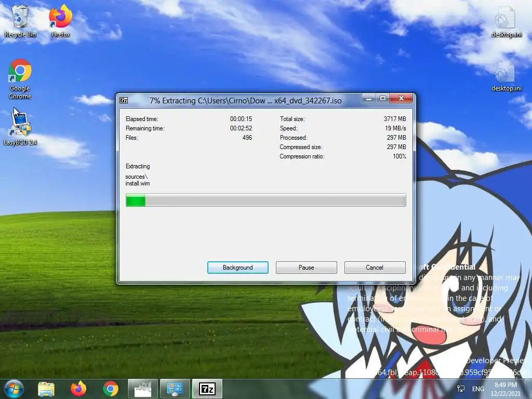Screen dimensions: 532x399
Task: Click the ENG language indicator
Action: pyautogui.click(x=478, y=389)
